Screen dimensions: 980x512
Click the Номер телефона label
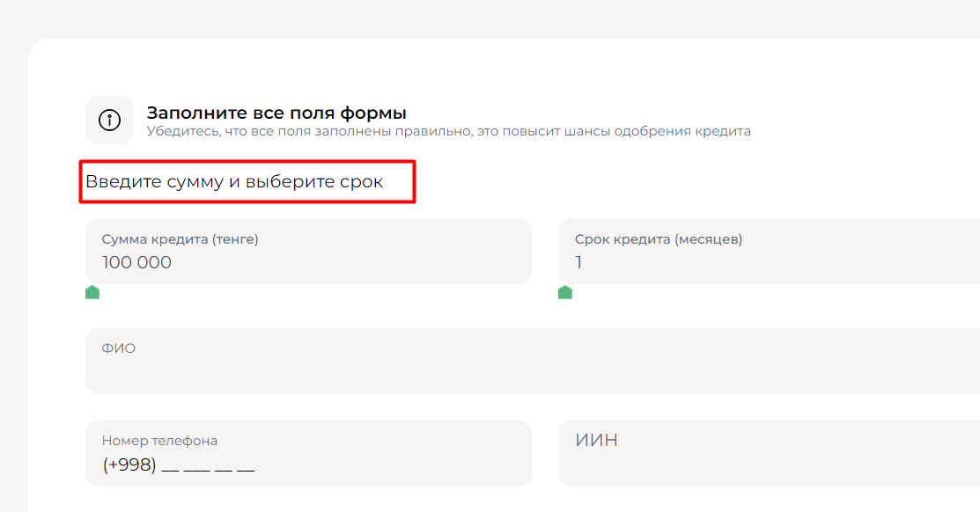point(159,441)
